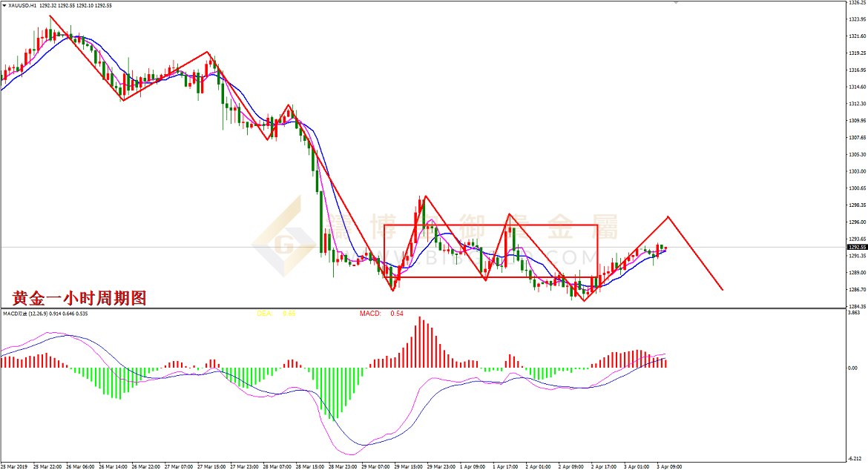Click time axis label 26 Mar 14:00
Screen dimensions: 868x470
pos(113,467)
